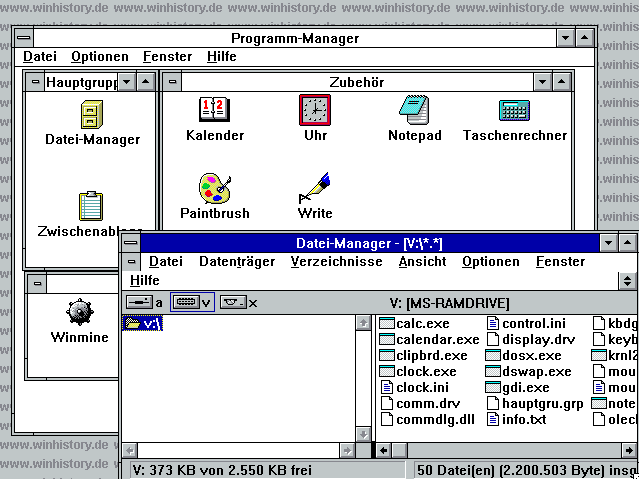
Task: Minimize the Hauptgruppe group window
Action: 127,82
